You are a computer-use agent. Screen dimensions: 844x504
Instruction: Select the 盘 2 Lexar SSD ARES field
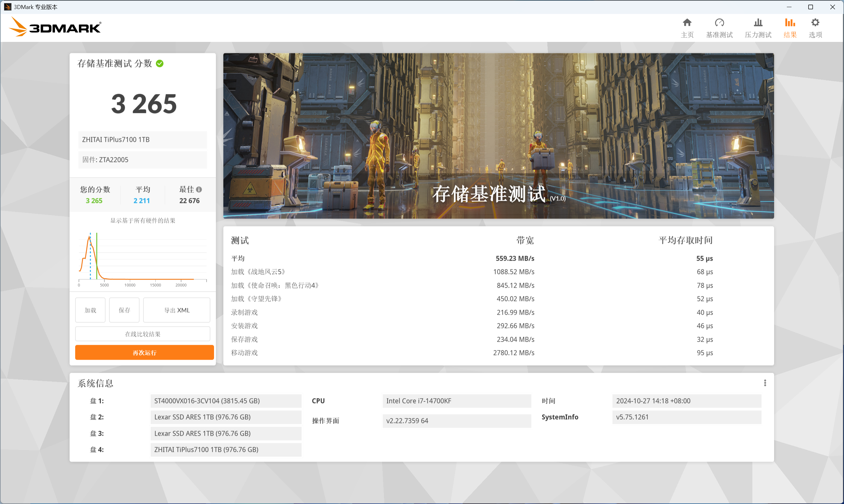click(226, 417)
